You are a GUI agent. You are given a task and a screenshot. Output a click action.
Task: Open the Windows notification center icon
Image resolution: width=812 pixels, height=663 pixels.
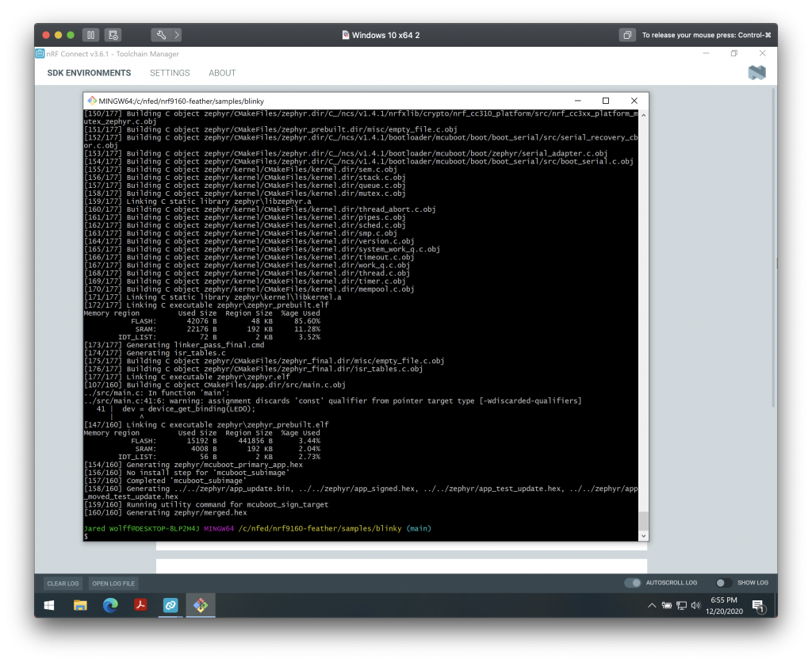click(759, 606)
